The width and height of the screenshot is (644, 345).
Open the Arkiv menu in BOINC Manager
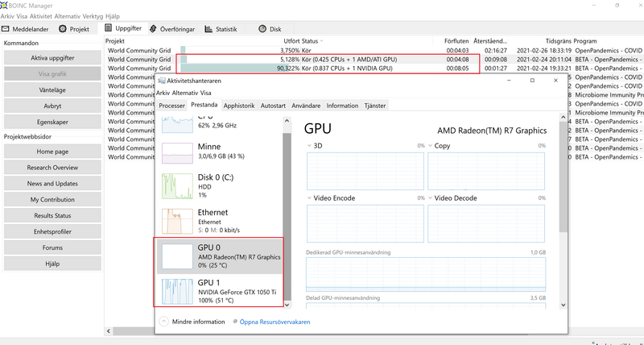7,16
